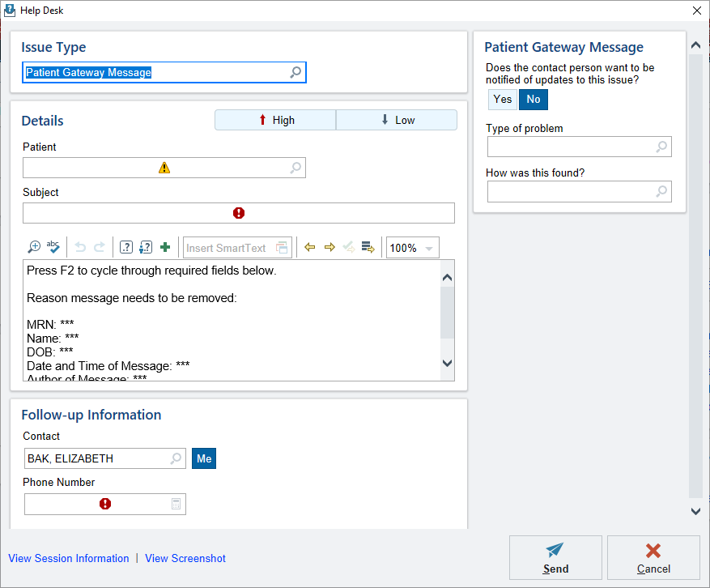Set issue priority to High
This screenshot has height=588, width=710.
[x=275, y=120]
